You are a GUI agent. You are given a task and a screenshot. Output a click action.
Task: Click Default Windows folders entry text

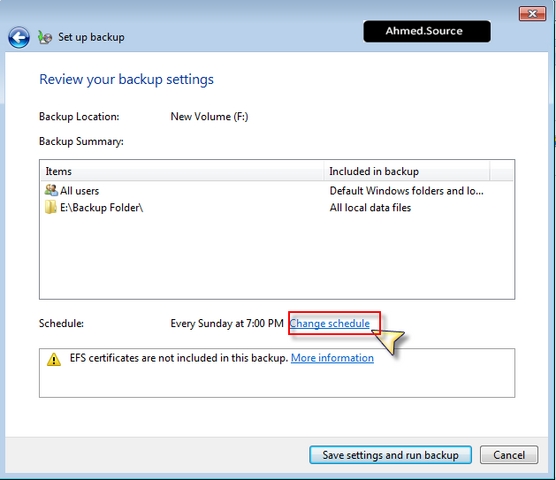pos(406,191)
